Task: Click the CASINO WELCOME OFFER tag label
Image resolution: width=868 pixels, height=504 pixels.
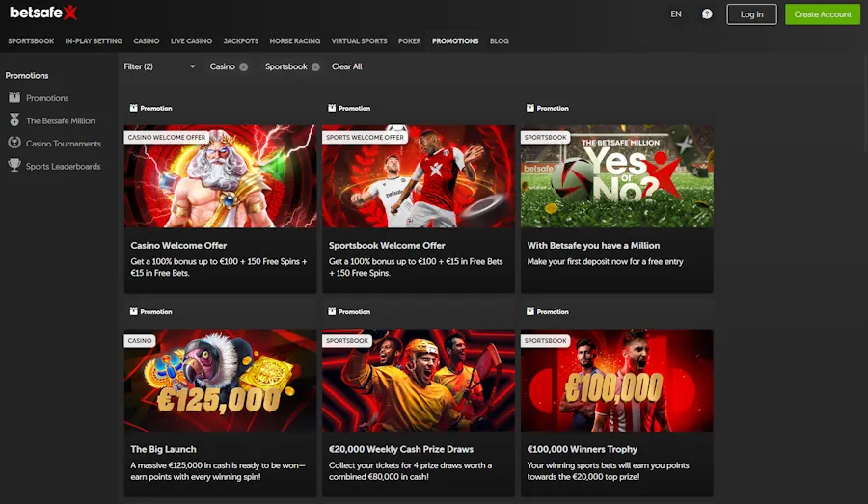Action: tap(166, 137)
